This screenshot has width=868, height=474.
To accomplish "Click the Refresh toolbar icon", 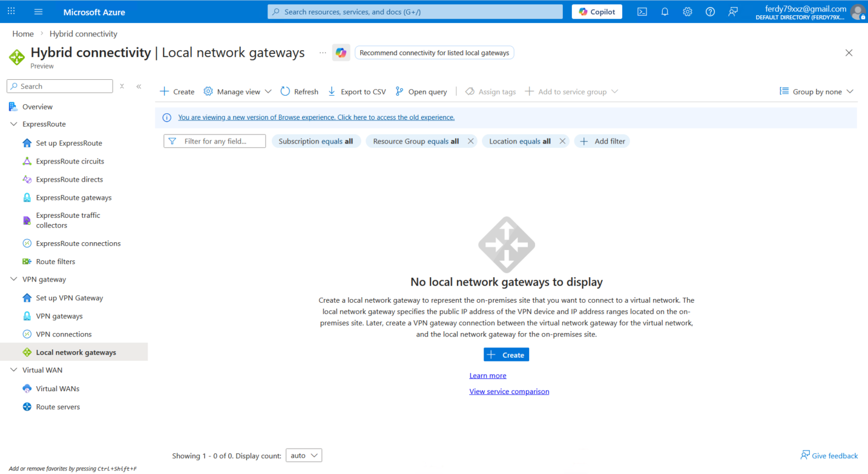I will tap(286, 91).
